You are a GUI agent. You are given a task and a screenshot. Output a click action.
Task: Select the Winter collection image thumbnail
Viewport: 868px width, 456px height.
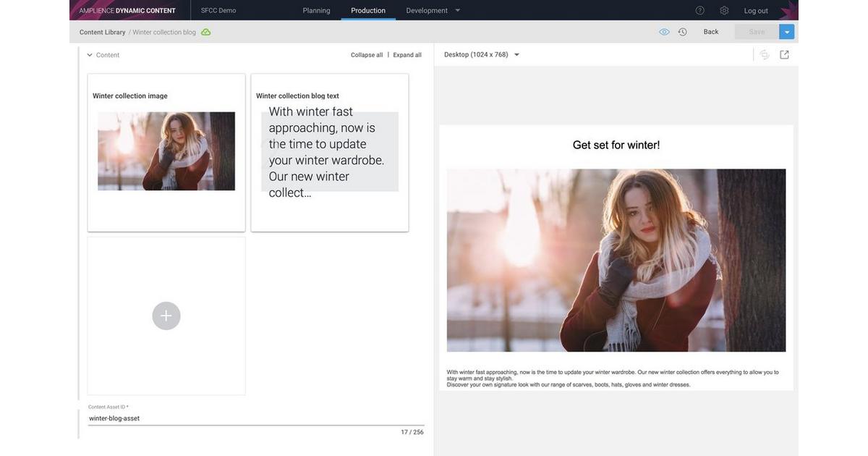pos(166,151)
